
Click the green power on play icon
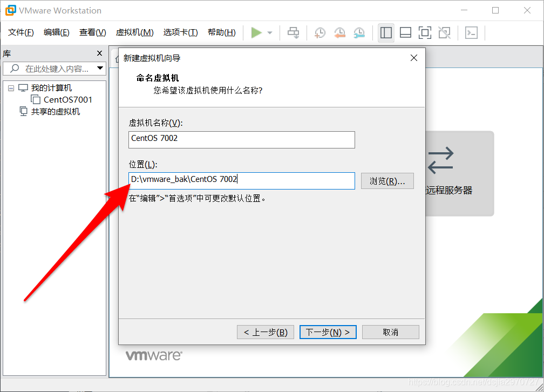tap(256, 32)
